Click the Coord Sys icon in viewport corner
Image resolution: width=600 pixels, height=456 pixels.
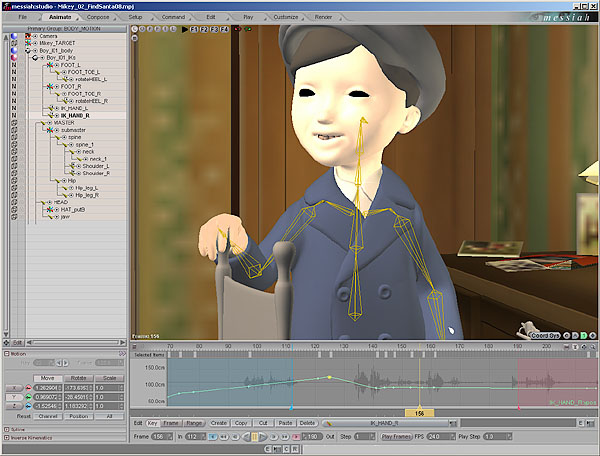point(545,335)
